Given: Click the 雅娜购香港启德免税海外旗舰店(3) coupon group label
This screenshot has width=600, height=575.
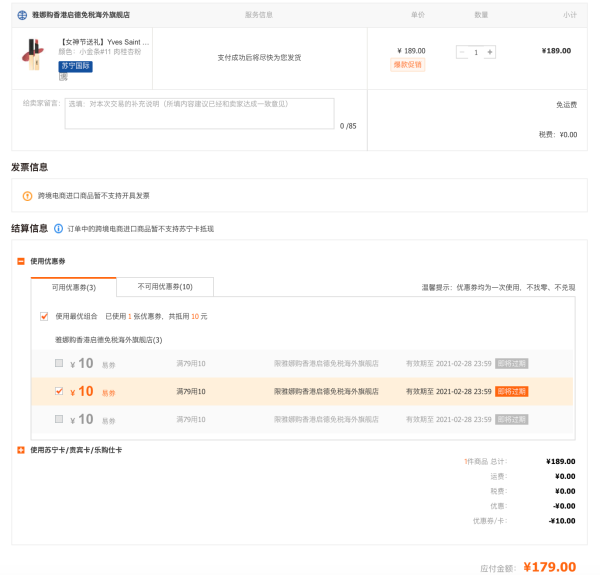Looking at the screenshot, I should [x=109, y=340].
